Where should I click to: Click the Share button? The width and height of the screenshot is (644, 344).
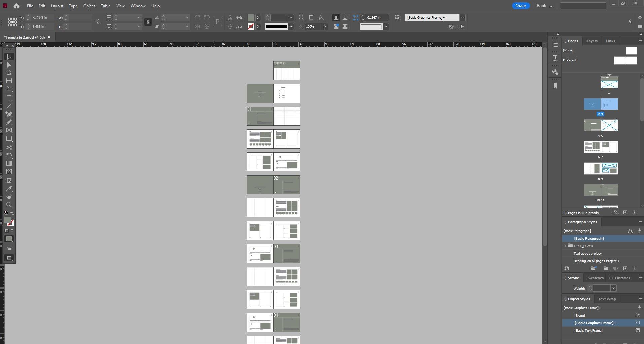pos(520,6)
